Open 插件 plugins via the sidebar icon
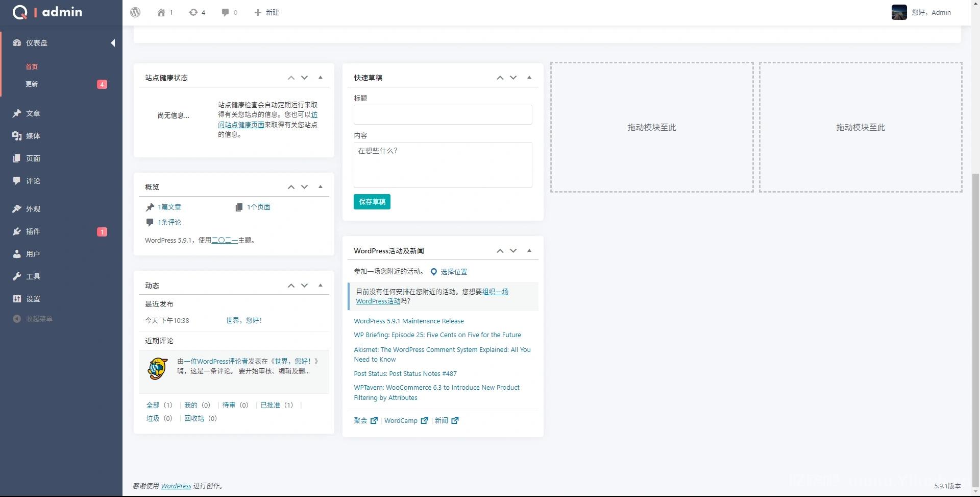The image size is (980, 497). (x=17, y=231)
